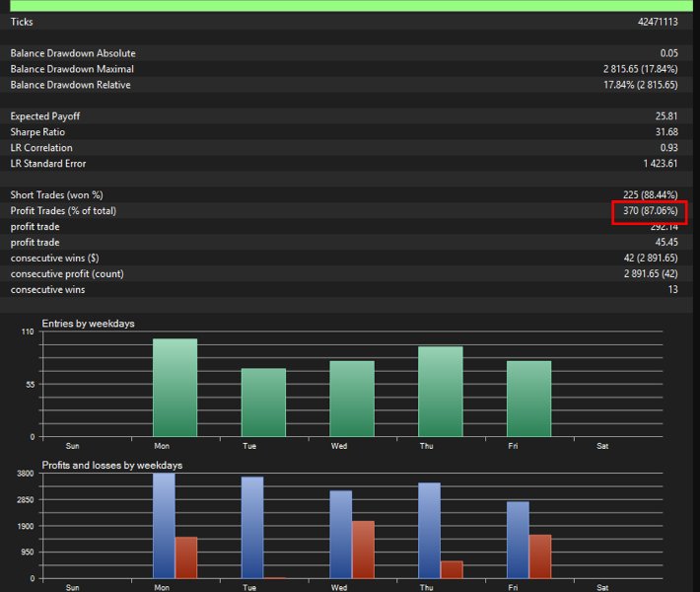Viewport: 700px width, 592px height.
Task: Click the 950 axis label in Profits chart
Action: [x=28, y=553]
